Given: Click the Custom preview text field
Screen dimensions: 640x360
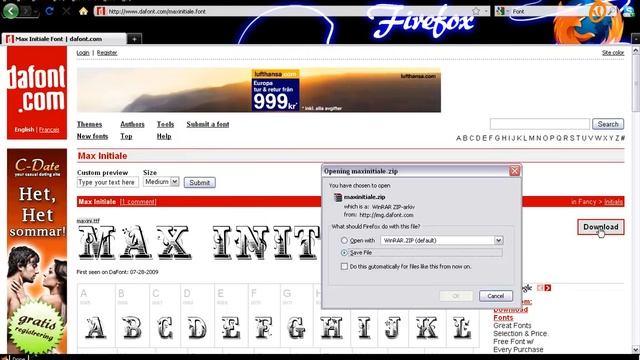Looking at the screenshot, I should (x=107, y=182).
